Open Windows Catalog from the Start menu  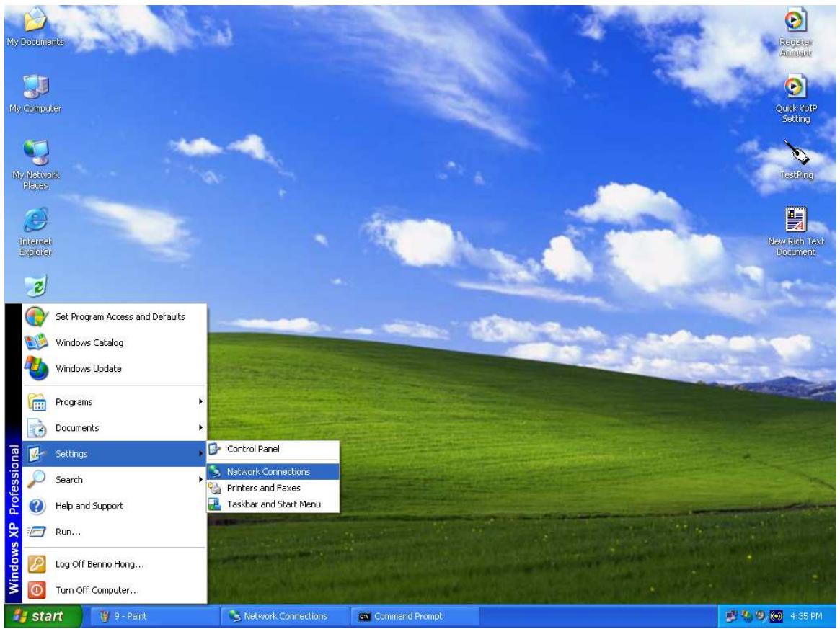pos(114,343)
